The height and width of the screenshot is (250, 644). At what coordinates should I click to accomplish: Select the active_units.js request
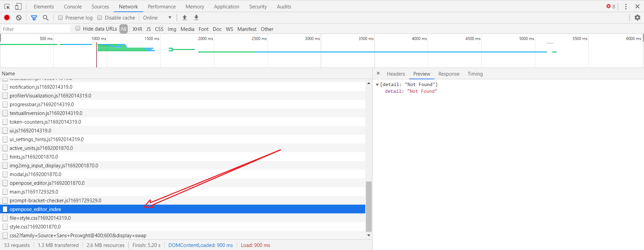(x=183, y=148)
